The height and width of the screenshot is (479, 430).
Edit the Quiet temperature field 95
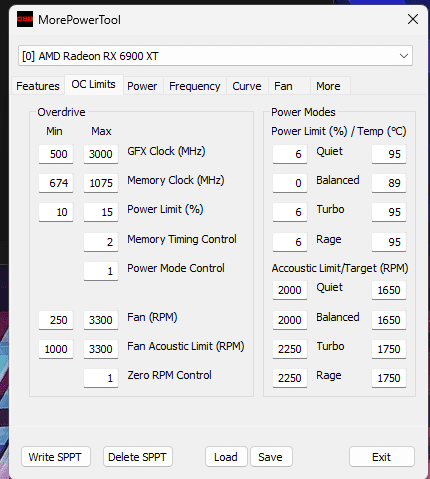tap(389, 154)
